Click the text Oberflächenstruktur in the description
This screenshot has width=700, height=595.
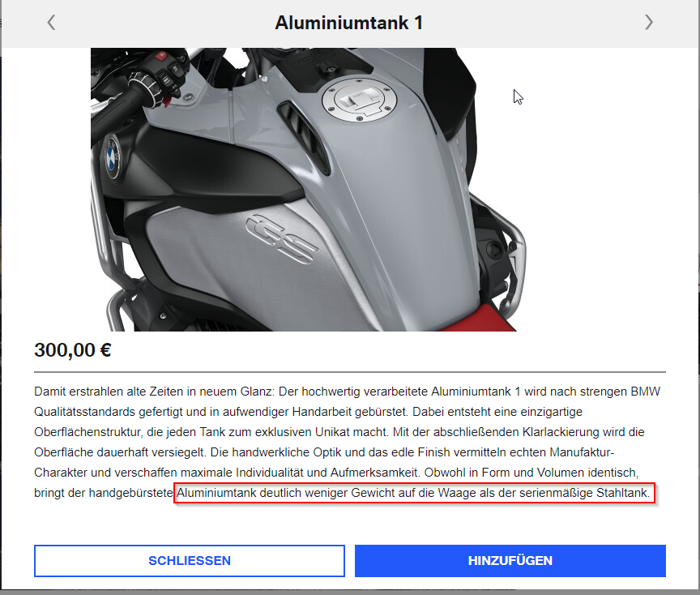click(88, 432)
